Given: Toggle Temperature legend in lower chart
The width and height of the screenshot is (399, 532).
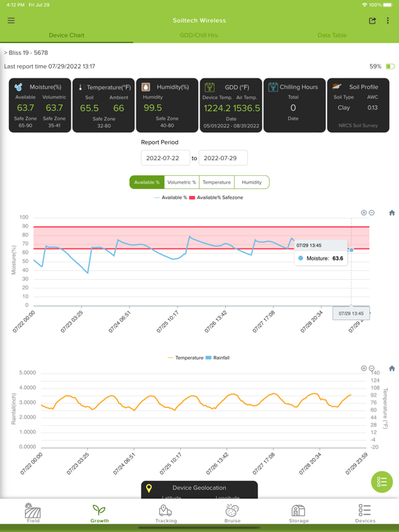Looking at the screenshot, I should click(186, 357).
